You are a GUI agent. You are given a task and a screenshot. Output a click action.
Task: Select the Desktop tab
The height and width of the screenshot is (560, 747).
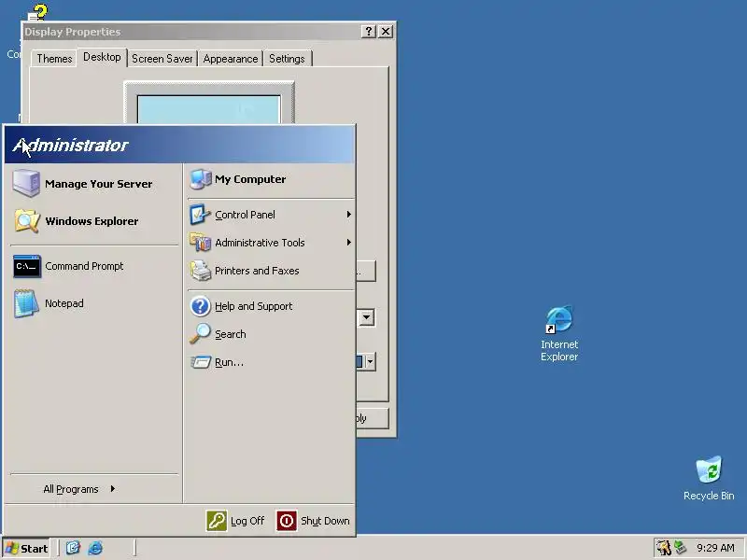[x=102, y=57]
